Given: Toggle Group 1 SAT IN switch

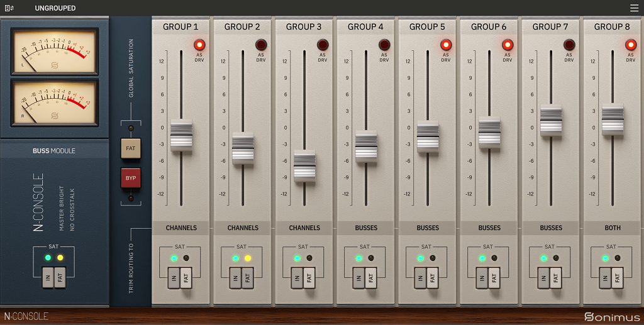Looking at the screenshot, I should click(174, 278).
